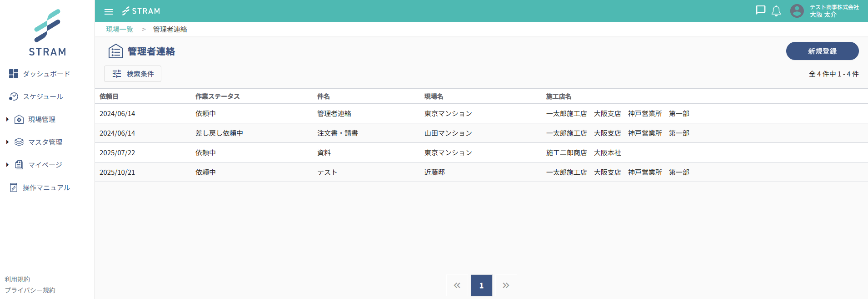Click the large STRAM sidebar logo
Screen dimensions: 868x299
(x=47, y=33)
